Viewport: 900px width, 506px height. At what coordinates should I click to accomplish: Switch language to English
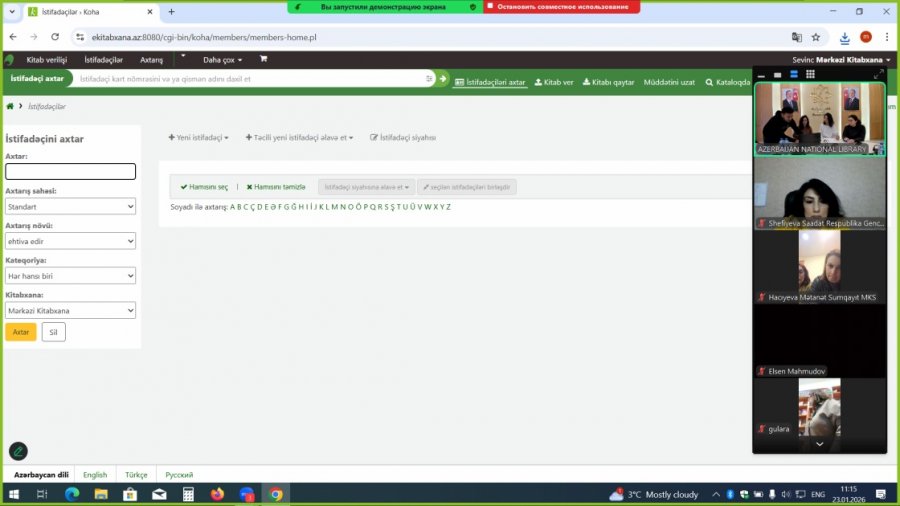point(95,475)
